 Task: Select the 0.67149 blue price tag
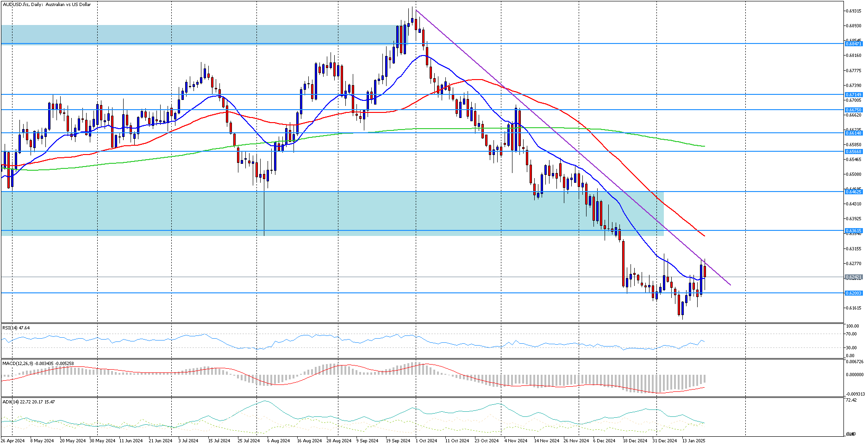(x=854, y=94)
